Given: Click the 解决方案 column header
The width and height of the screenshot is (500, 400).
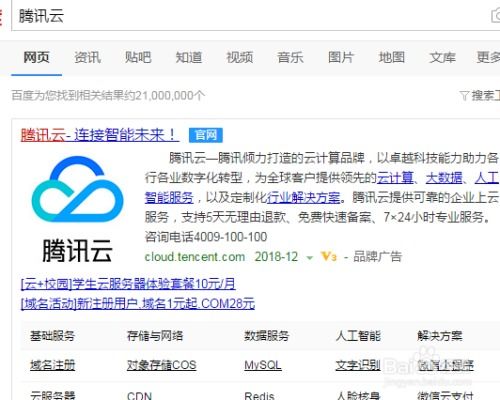Looking at the screenshot, I should 440,335.
